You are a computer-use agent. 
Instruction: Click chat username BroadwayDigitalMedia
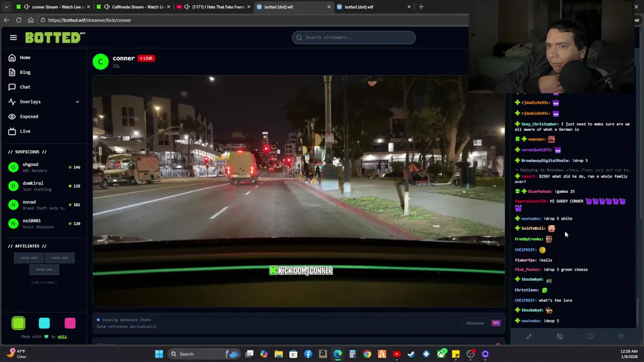[x=545, y=160]
